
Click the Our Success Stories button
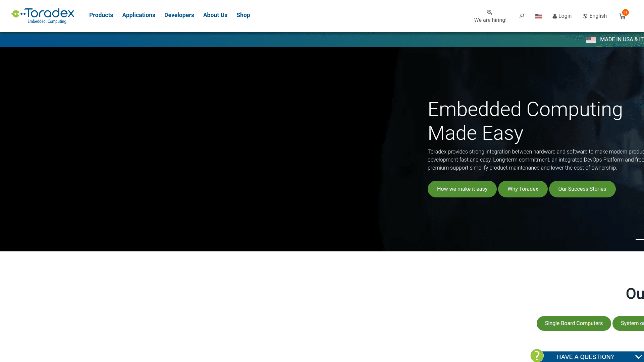582,189
